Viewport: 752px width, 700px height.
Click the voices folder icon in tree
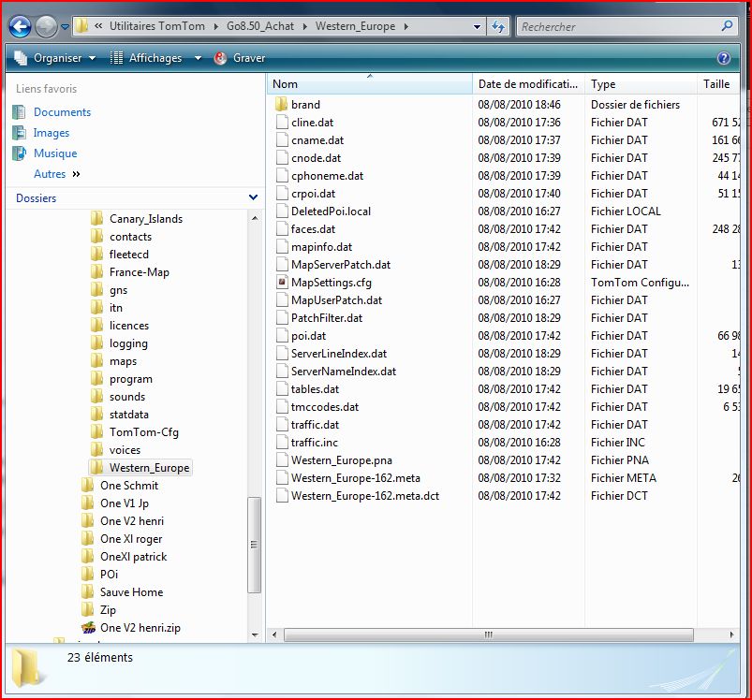coord(96,449)
